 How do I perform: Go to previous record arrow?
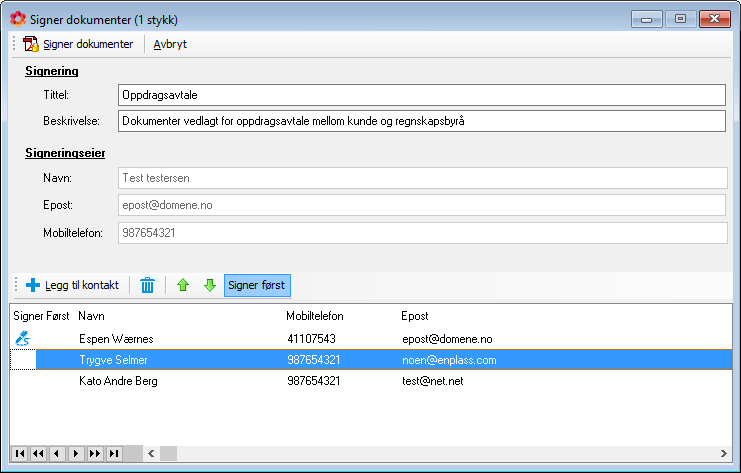click(57, 454)
